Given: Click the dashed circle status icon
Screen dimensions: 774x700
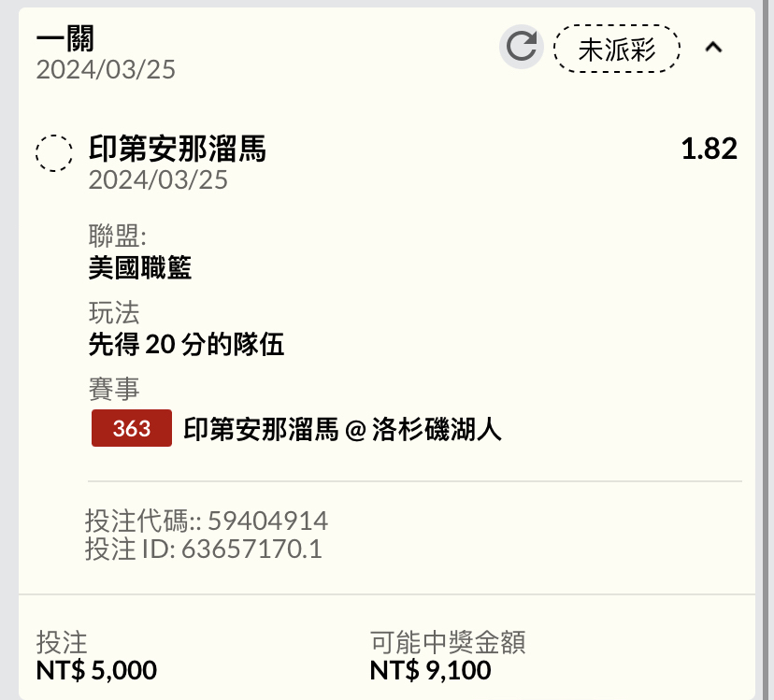Looking at the screenshot, I should 54,152.
